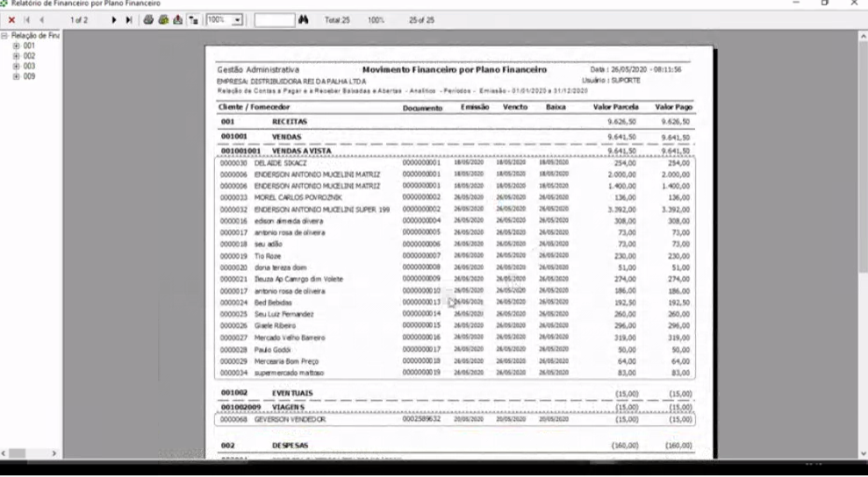Go to the previous report page

pyautogui.click(x=41, y=20)
